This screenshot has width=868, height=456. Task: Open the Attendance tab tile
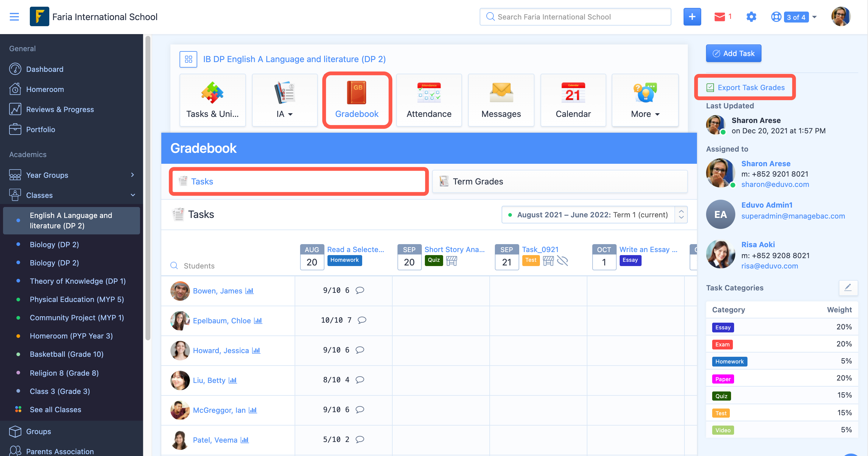[x=429, y=100]
